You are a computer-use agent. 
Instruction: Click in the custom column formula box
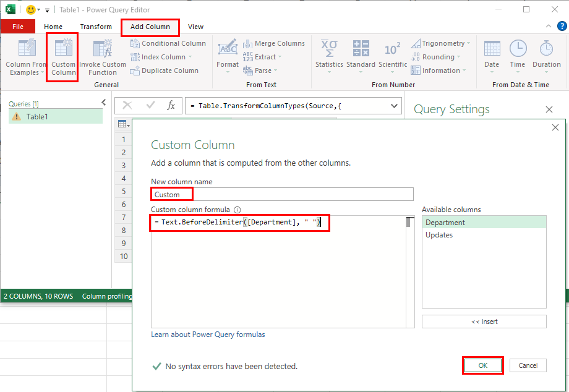coord(278,272)
